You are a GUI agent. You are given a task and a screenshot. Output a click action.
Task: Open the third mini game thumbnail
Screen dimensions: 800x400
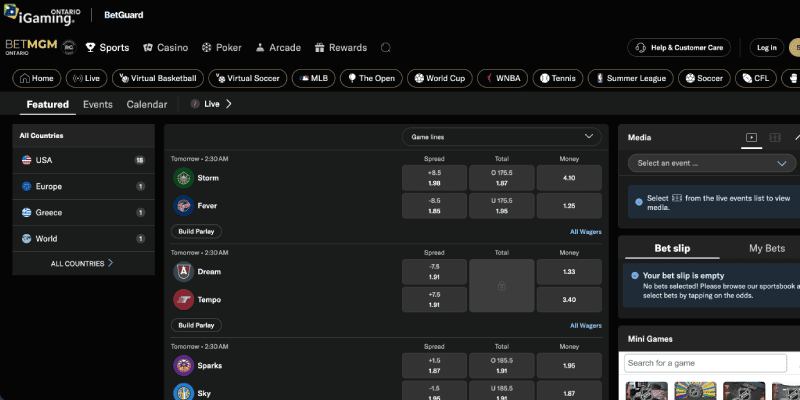pyautogui.click(x=744, y=391)
